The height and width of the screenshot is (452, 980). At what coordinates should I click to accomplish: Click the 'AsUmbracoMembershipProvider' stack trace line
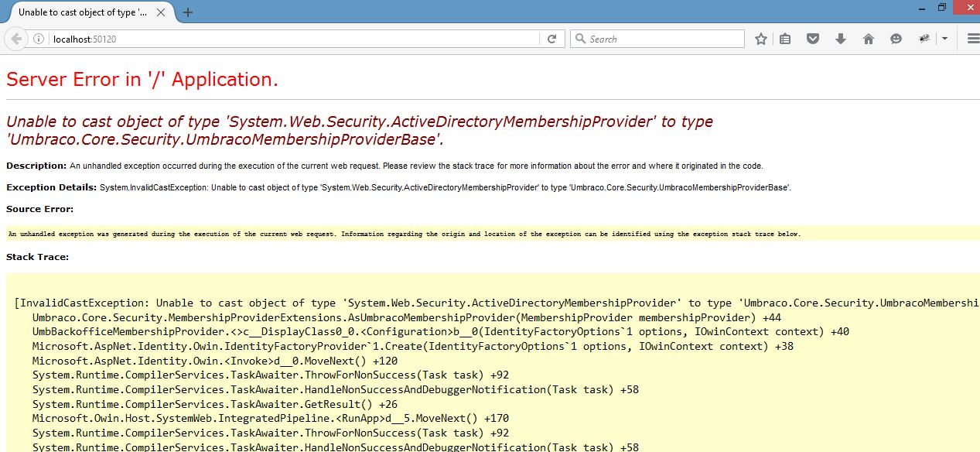tap(407, 317)
